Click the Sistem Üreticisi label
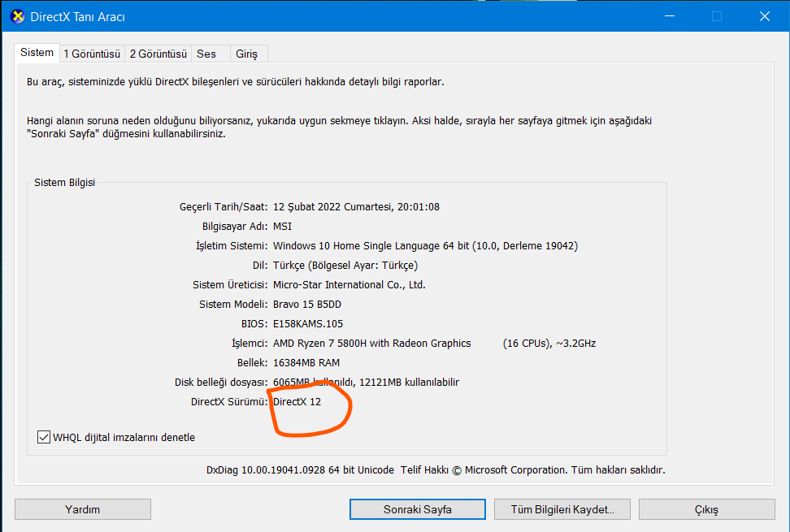Image resolution: width=790 pixels, height=532 pixels. [230, 285]
